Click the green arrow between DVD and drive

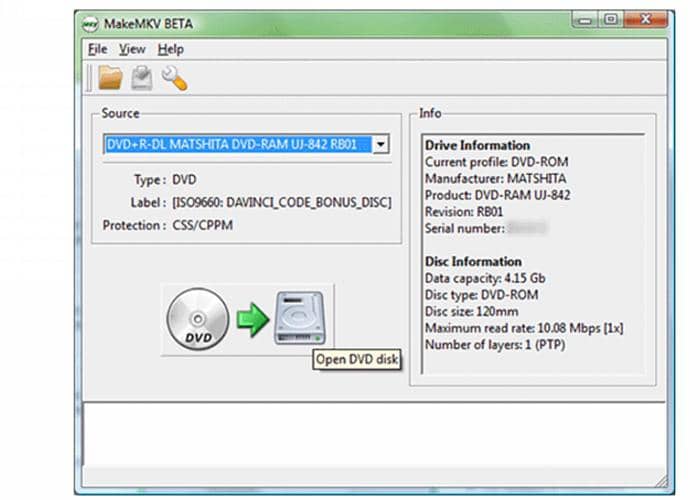pos(252,319)
